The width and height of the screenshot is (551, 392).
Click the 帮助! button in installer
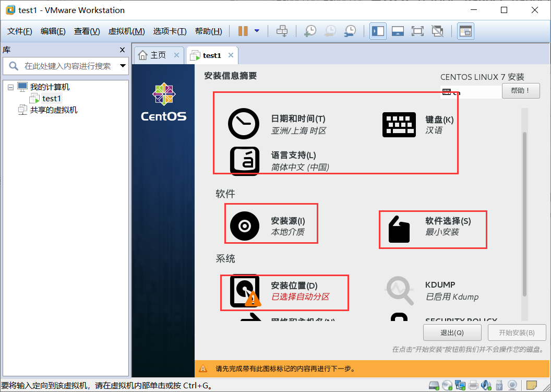point(521,91)
